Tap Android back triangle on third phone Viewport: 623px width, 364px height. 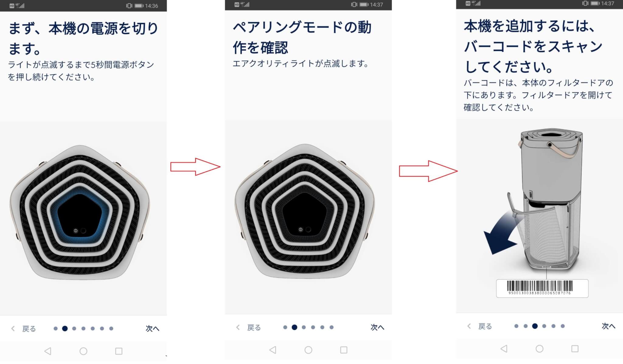[504, 349]
